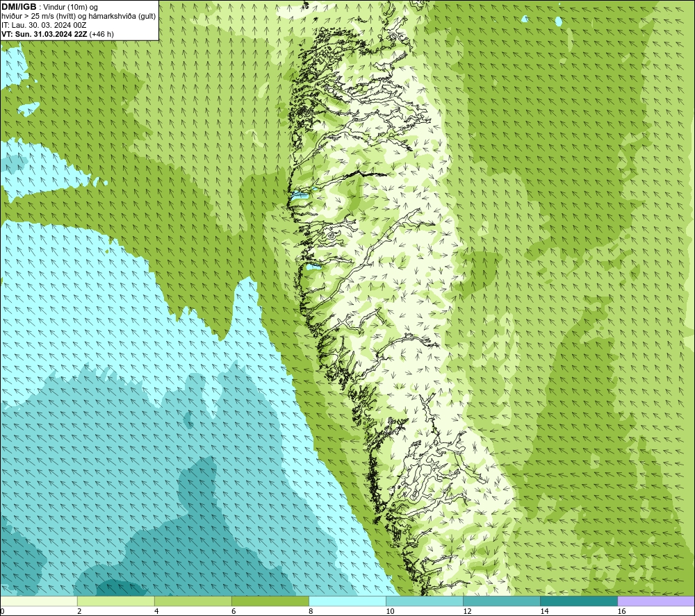Click the 'IT: Lau. 30. 03. 2024 00Z' line

coord(44,25)
